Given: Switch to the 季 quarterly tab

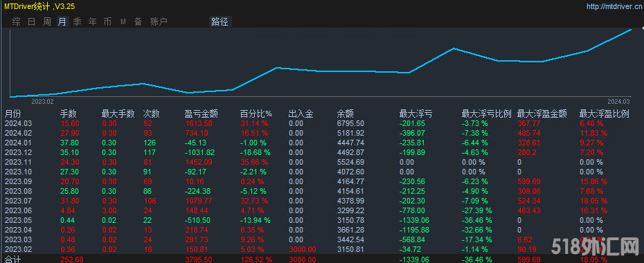Looking at the screenshot, I should point(78,21).
